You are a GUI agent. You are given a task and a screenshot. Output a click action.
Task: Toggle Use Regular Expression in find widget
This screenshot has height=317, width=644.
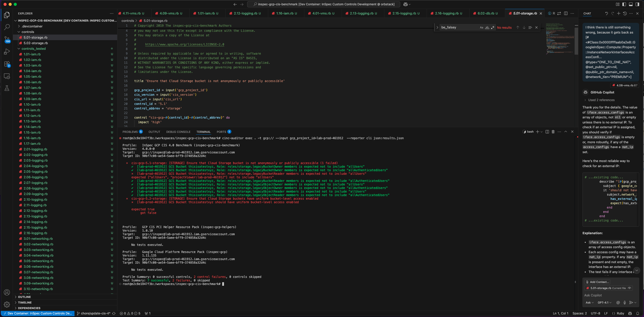(493, 27)
